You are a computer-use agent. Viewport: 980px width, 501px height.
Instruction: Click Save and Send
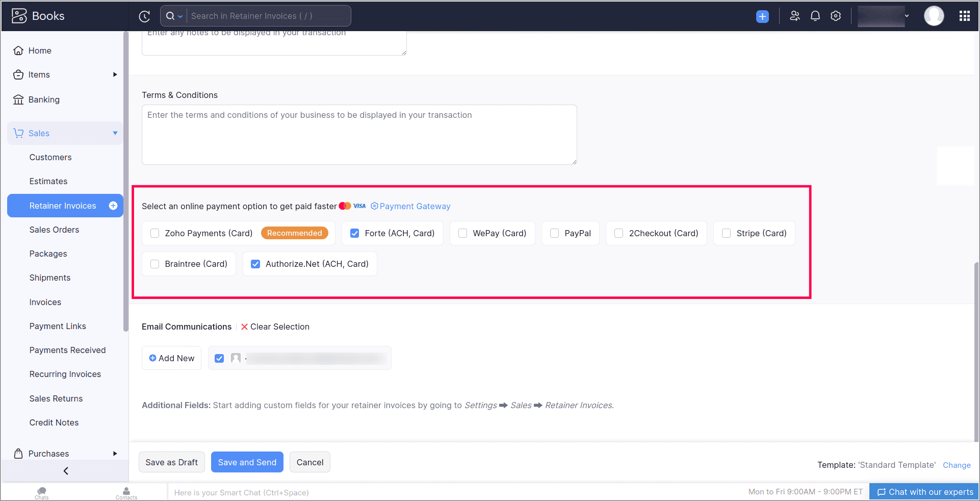(247, 462)
